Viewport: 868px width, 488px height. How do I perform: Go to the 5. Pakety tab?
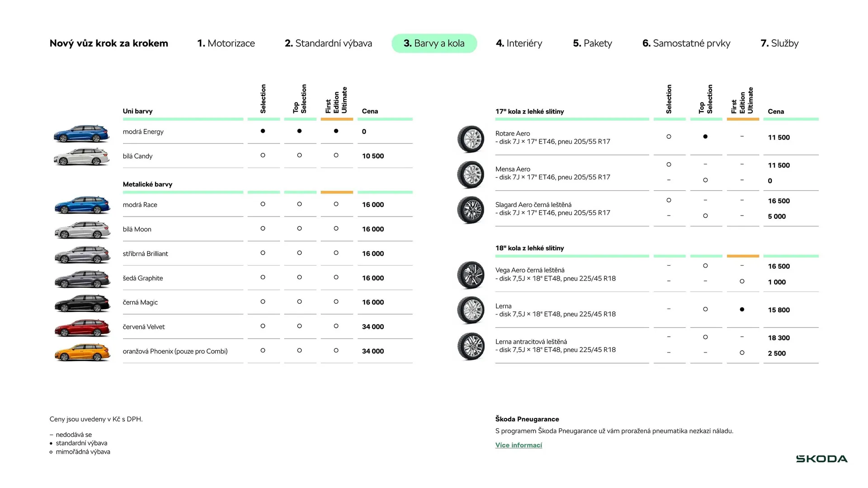592,43
